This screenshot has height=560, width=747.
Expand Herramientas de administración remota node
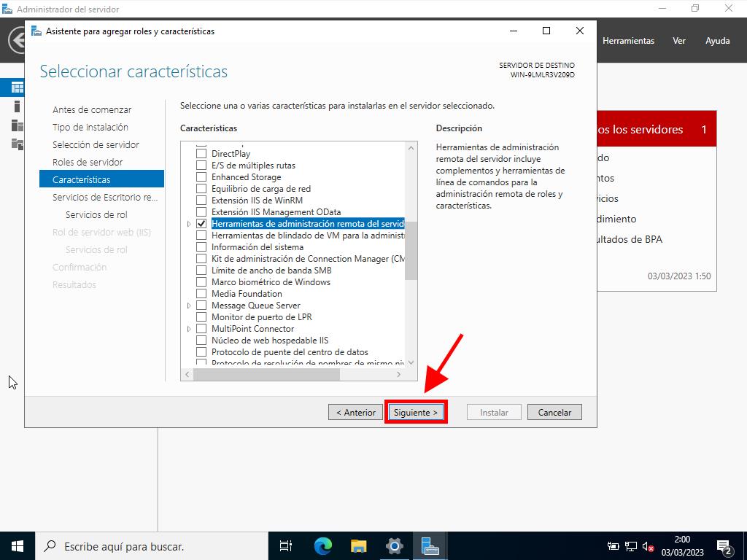pos(190,224)
